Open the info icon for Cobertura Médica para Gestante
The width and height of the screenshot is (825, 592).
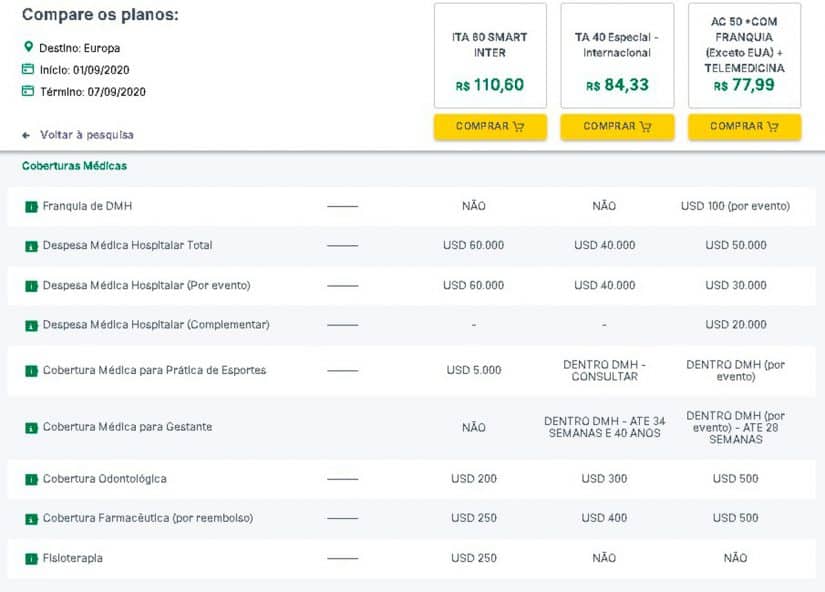[32, 427]
